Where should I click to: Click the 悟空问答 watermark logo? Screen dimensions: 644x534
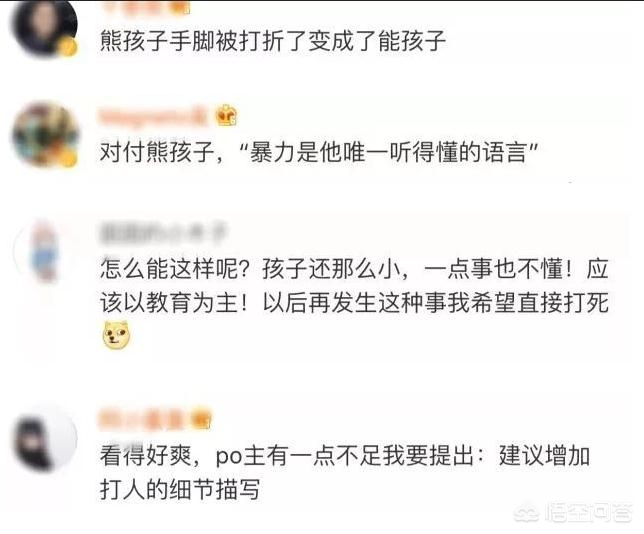coord(574,512)
